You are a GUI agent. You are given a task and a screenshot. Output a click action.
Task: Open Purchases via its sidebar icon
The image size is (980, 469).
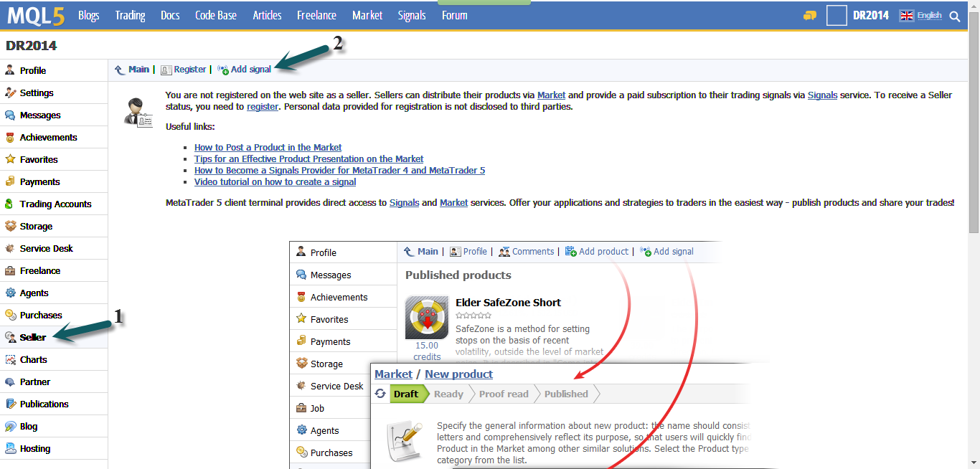10,315
